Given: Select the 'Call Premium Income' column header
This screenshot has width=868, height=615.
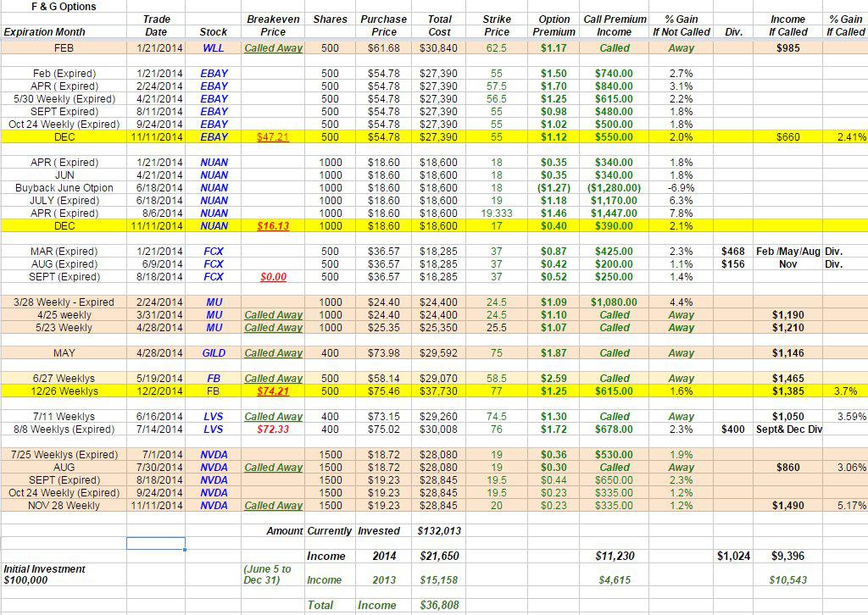Looking at the screenshot, I should point(615,25).
